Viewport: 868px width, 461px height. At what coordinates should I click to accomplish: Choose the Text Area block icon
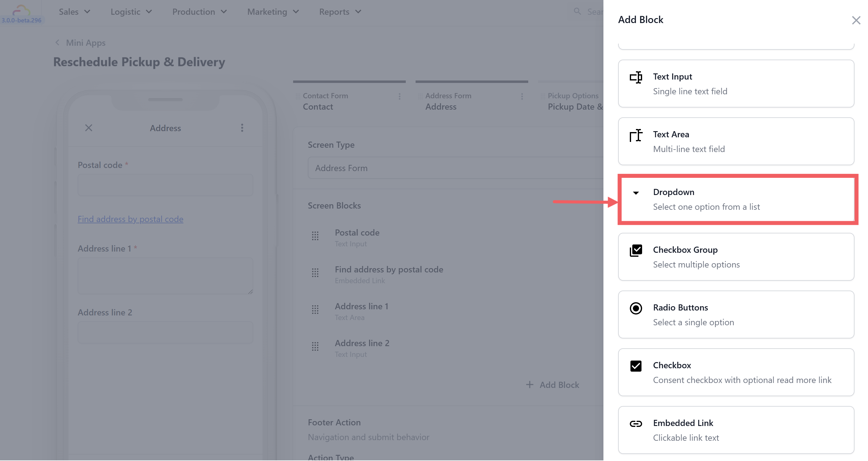tap(635, 135)
